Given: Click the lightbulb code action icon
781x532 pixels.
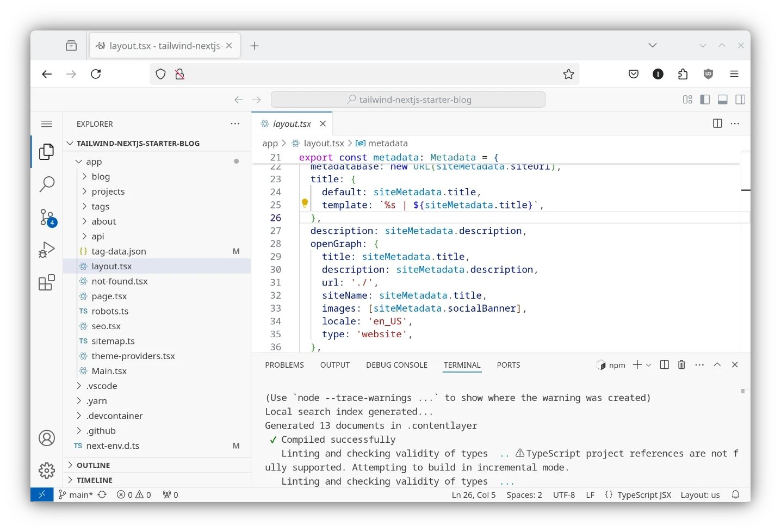Looking at the screenshot, I should click(x=305, y=204).
